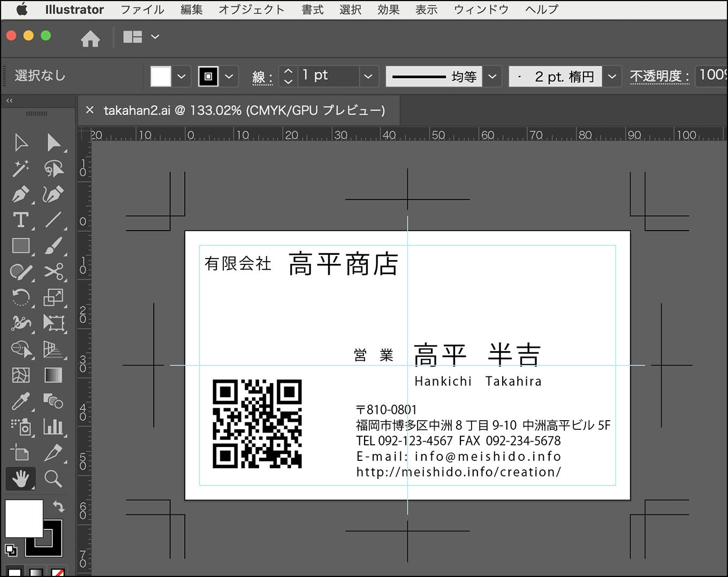Open brush definition 2 pt. 楕円 dropdown
The image size is (728, 577).
612,76
